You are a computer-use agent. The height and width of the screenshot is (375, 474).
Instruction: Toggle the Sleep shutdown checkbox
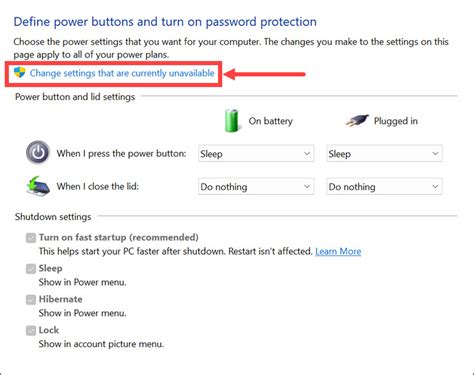coord(31,269)
